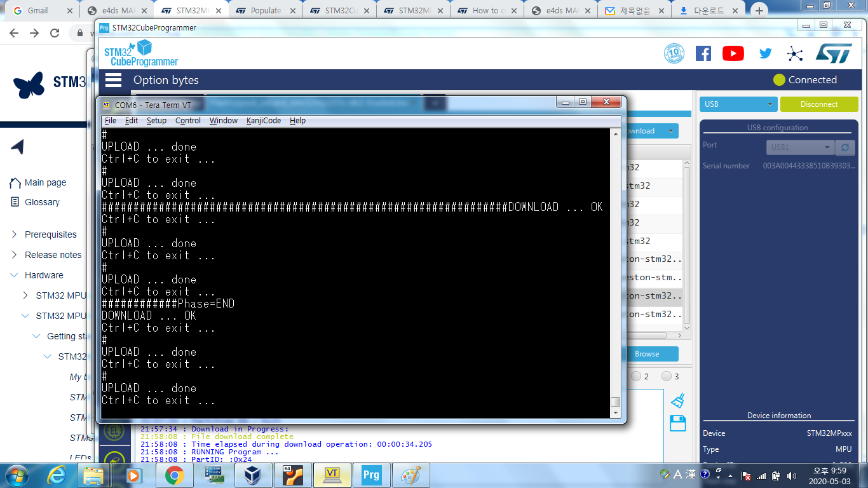Open the USB interface dropdown

(x=738, y=104)
